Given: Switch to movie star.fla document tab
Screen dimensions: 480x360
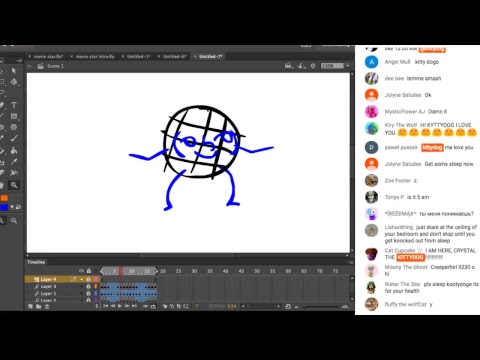Looking at the screenshot, I should pyautogui.click(x=48, y=57).
